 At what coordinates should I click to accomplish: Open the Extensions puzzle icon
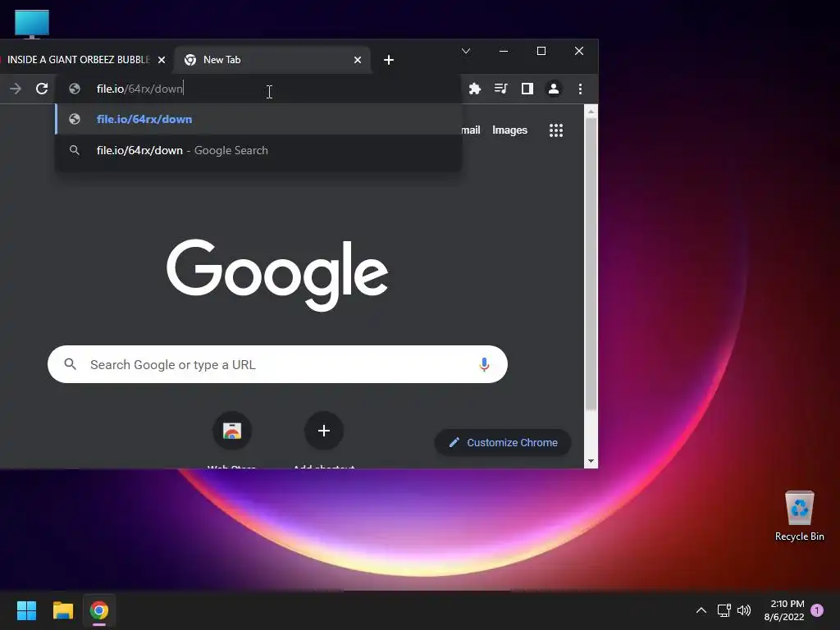click(x=475, y=89)
